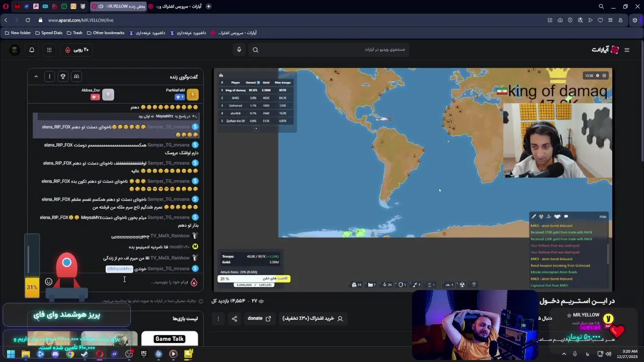Open the ruby gift icon in chat
The image size is (644, 362).
click(194, 282)
